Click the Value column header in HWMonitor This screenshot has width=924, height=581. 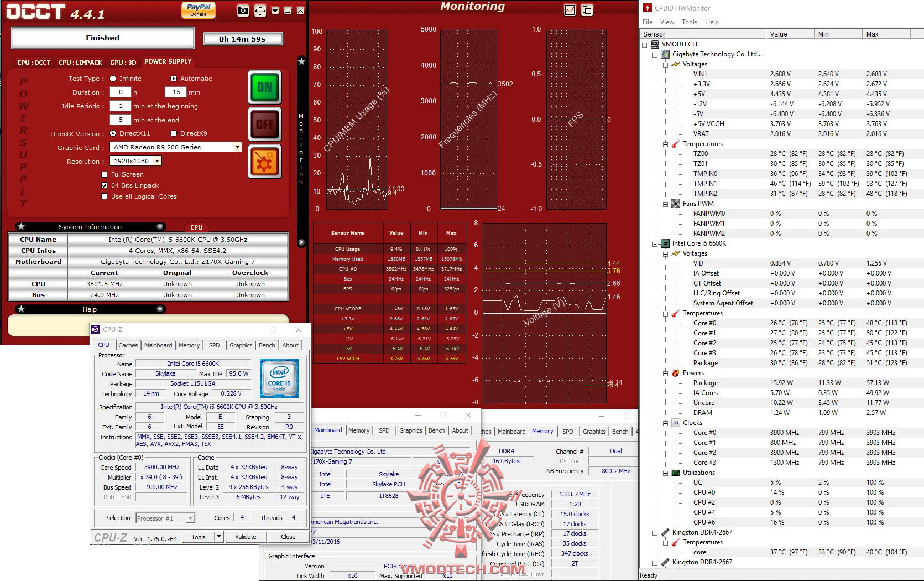(x=790, y=34)
